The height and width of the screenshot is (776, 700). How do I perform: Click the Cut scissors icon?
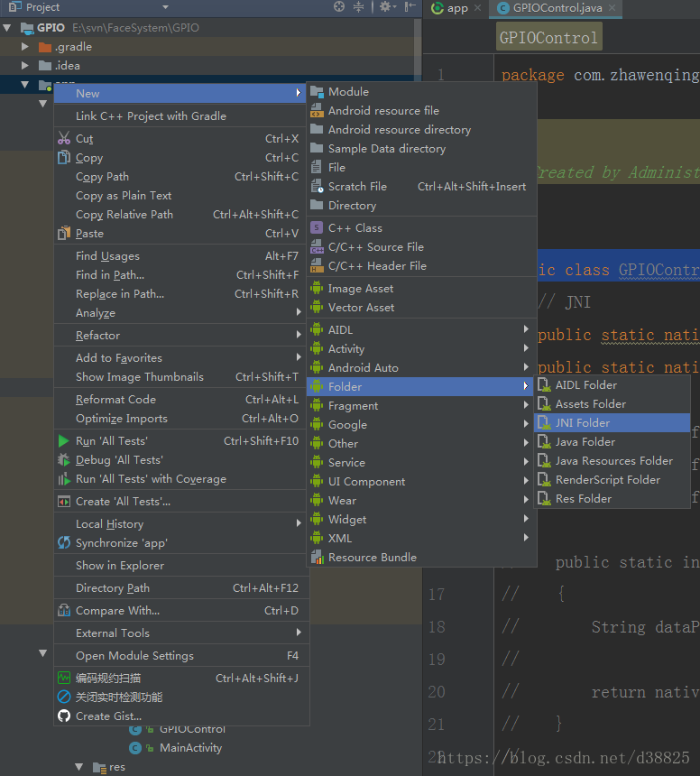click(x=64, y=138)
